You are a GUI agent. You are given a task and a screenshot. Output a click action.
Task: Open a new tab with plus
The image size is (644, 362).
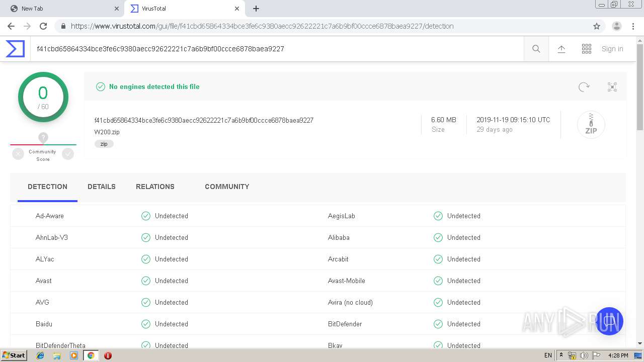256,9
